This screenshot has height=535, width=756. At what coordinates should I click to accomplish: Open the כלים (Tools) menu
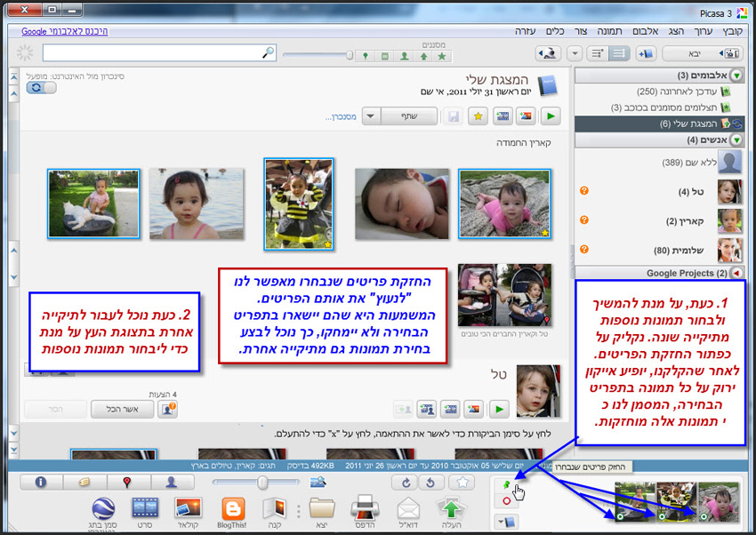click(555, 31)
